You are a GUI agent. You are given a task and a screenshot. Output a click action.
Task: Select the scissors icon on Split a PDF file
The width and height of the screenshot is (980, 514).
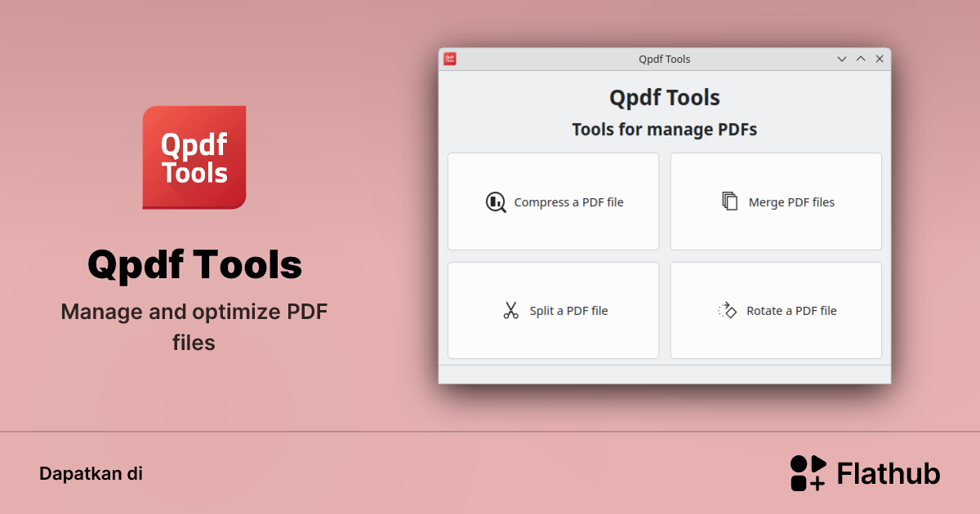click(x=511, y=310)
